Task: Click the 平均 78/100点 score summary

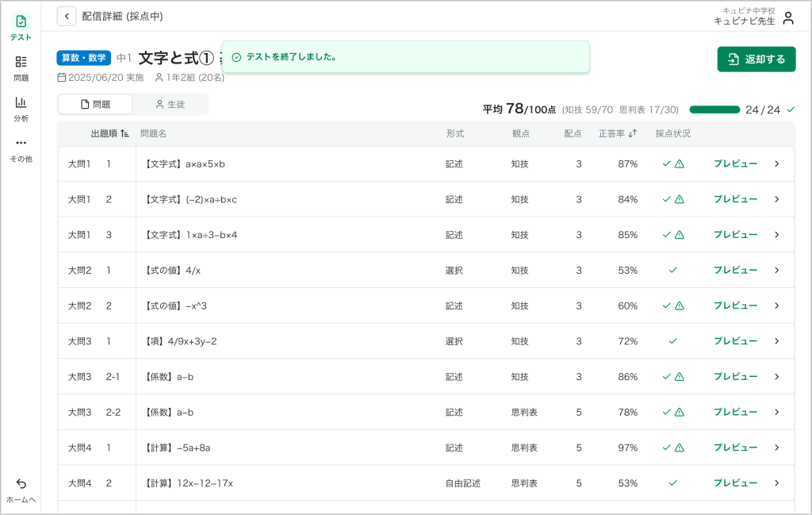Action: tap(519, 109)
